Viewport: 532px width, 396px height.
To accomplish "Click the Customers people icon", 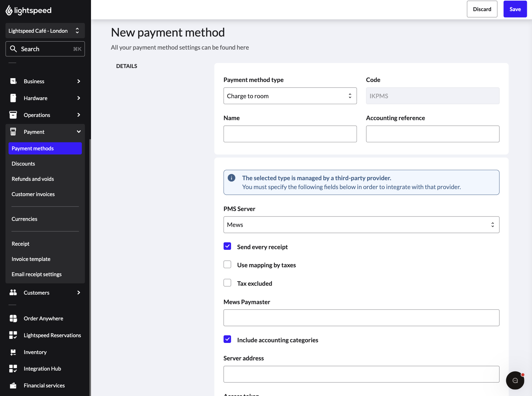I will tap(13, 292).
